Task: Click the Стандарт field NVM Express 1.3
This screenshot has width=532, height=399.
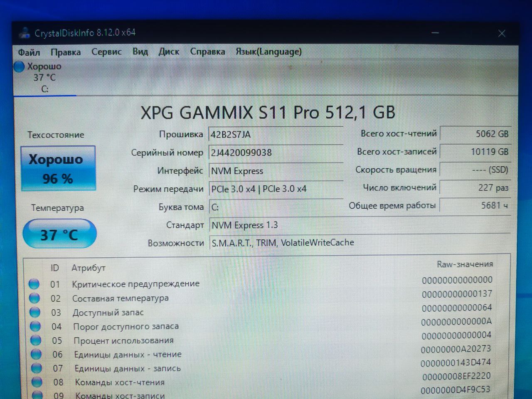Action: tap(360, 225)
